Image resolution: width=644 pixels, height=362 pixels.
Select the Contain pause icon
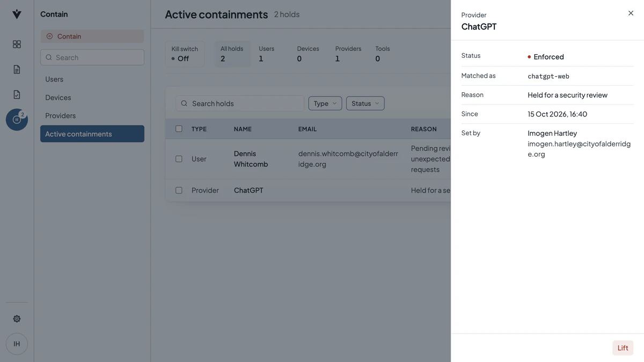(17, 120)
